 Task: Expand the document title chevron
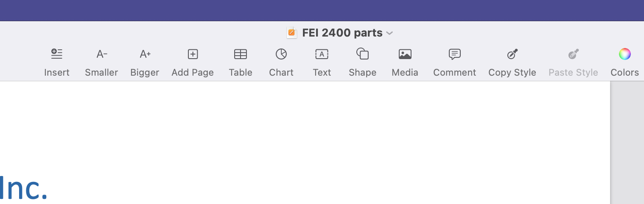[x=389, y=33]
